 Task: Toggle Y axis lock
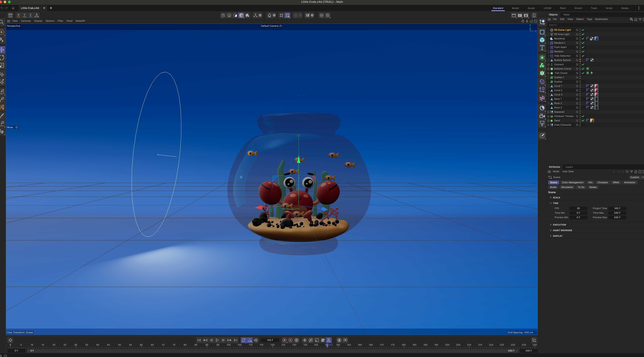[24, 15]
